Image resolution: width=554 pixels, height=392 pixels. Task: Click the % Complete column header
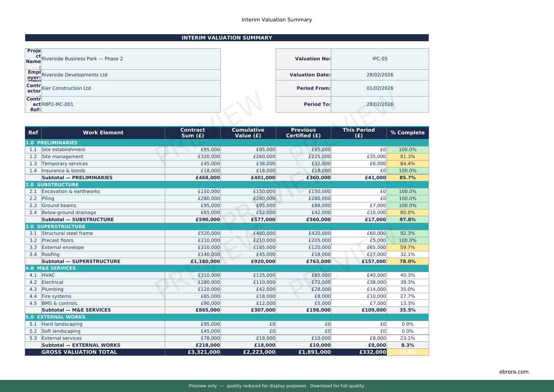click(407, 133)
